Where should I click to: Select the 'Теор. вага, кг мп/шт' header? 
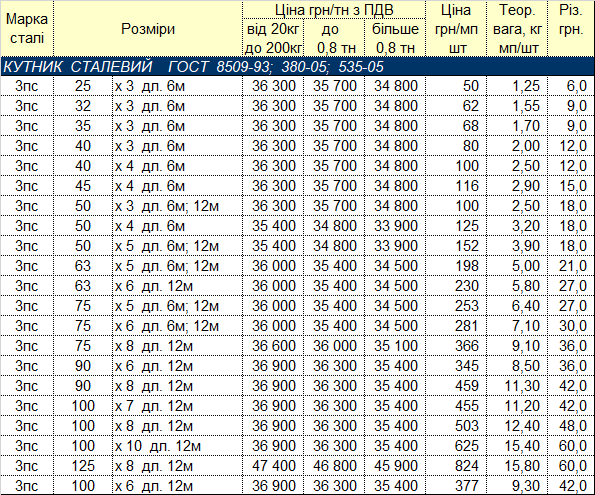(517, 28)
